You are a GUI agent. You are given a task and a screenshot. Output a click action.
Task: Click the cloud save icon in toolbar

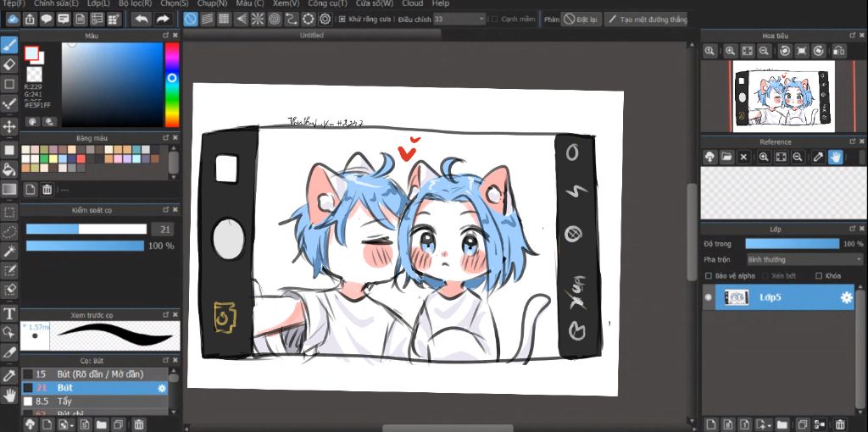pos(12,19)
